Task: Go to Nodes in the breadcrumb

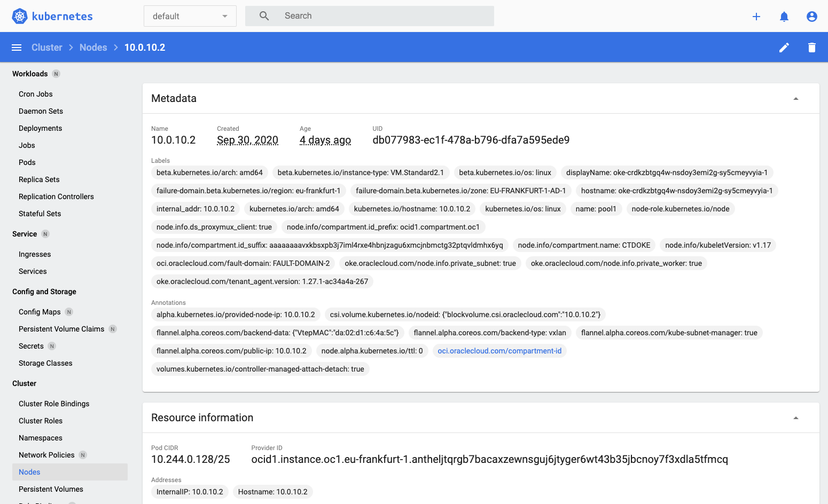Action: click(x=93, y=48)
